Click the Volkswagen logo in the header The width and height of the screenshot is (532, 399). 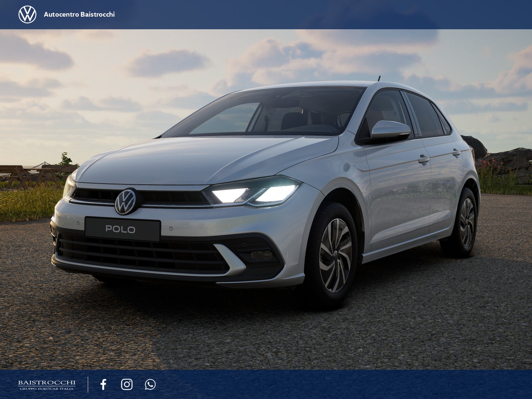27,14
